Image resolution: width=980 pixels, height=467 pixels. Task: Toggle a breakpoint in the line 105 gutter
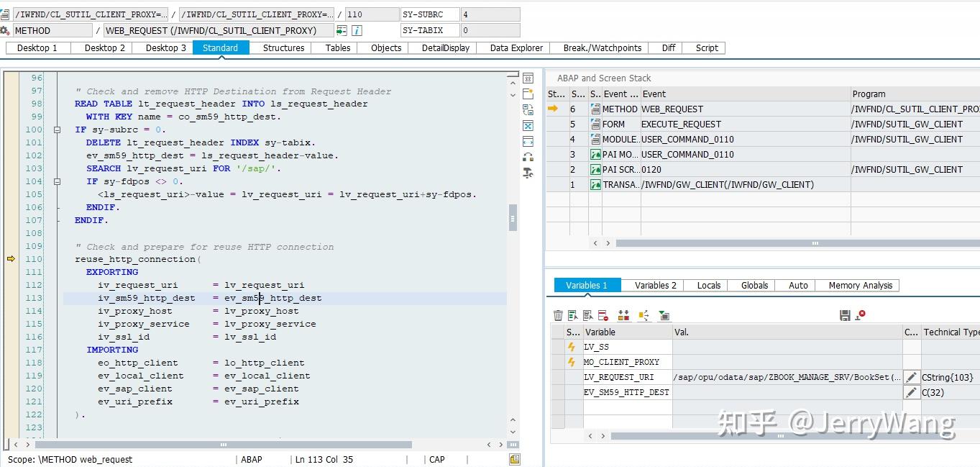click(x=11, y=194)
